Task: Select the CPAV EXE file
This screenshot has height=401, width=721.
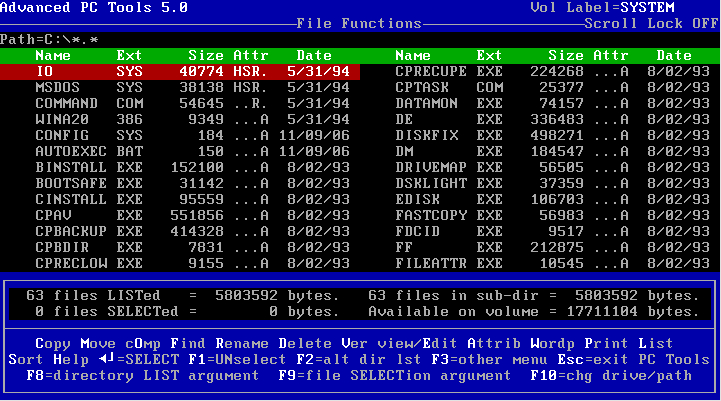Action: coord(193,215)
